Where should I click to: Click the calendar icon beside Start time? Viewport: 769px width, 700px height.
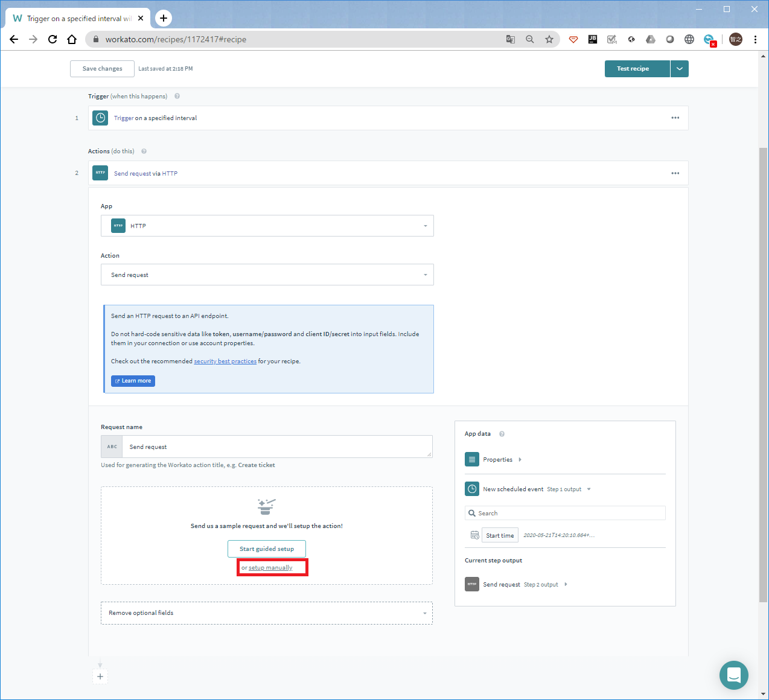point(474,535)
